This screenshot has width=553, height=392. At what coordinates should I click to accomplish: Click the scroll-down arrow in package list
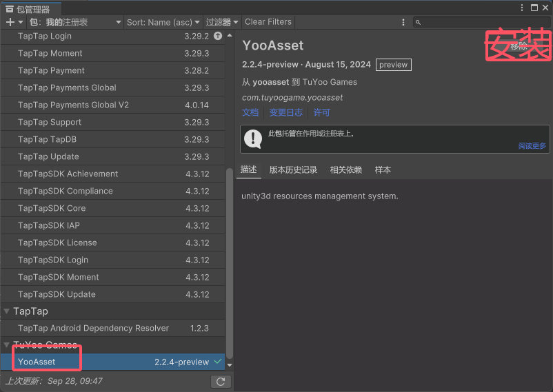230,365
